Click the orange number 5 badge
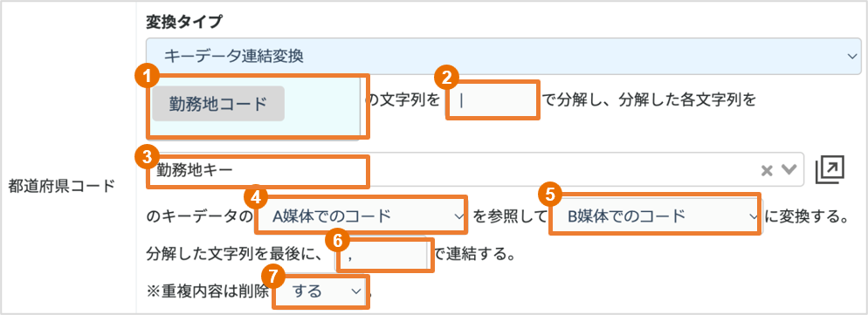This screenshot has width=868, height=315. (x=549, y=195)
